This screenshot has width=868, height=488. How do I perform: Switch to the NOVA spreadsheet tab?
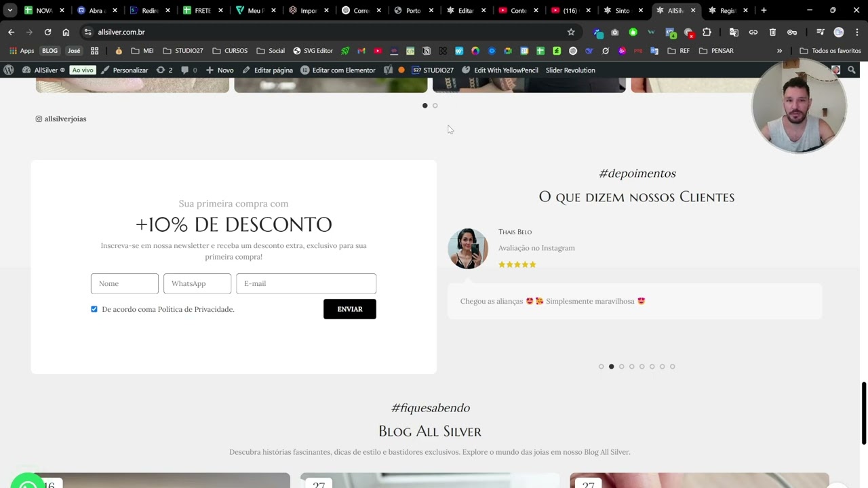[44, 10]
